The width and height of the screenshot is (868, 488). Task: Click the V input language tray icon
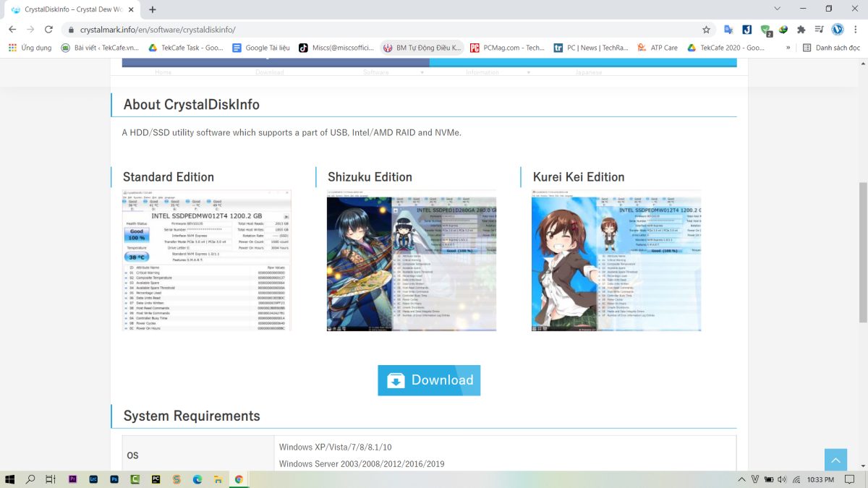pos(756,479)
